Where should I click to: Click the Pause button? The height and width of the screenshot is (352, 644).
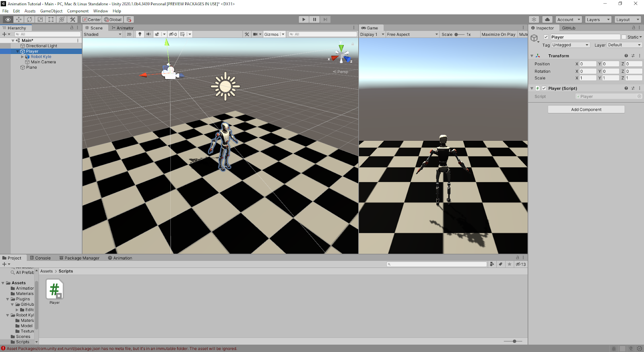tap(315, 19)
